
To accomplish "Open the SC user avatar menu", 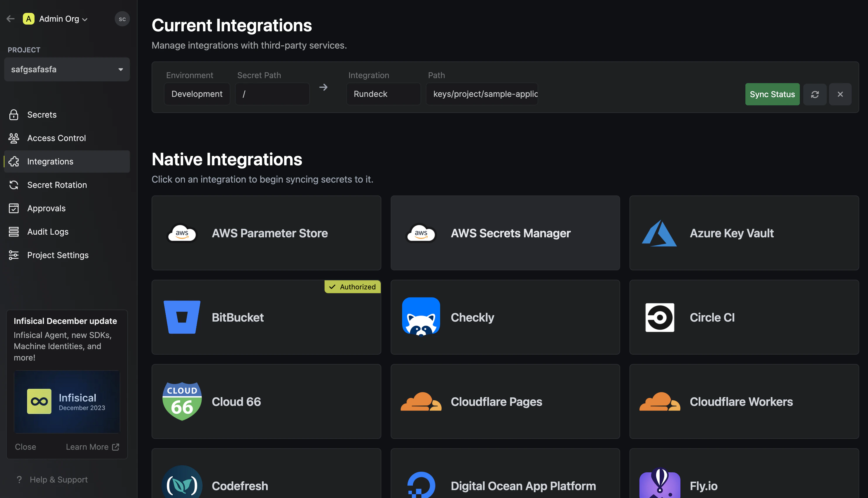I will pyautogui.click(x=122, y=19).
